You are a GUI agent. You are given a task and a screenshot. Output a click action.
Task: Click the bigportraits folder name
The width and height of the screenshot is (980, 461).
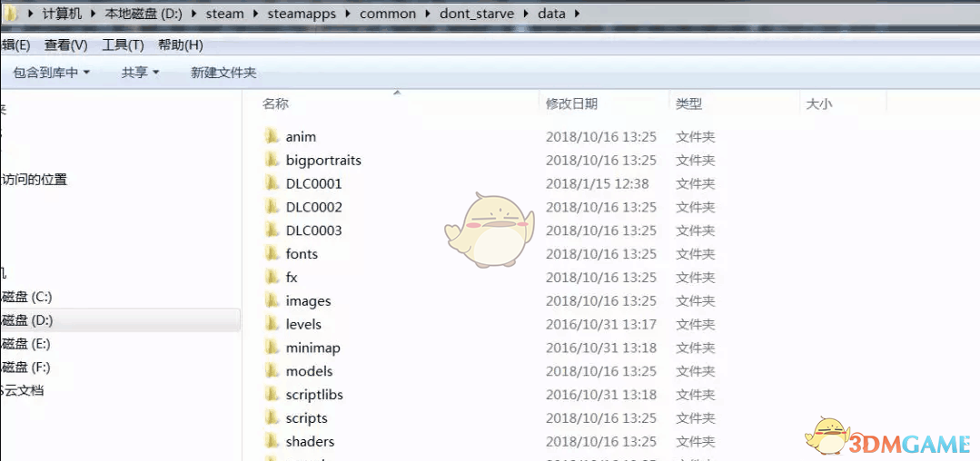323,161
